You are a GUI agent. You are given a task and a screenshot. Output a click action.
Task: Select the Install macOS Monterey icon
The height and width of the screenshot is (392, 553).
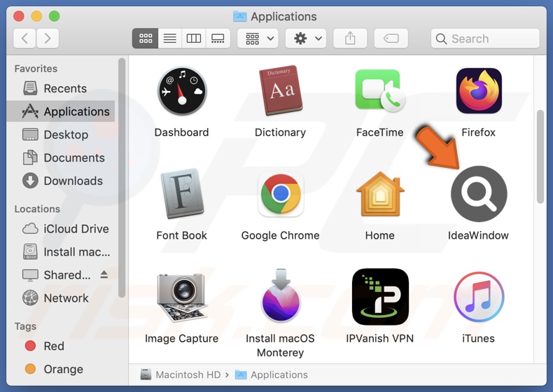coord(281,295)
